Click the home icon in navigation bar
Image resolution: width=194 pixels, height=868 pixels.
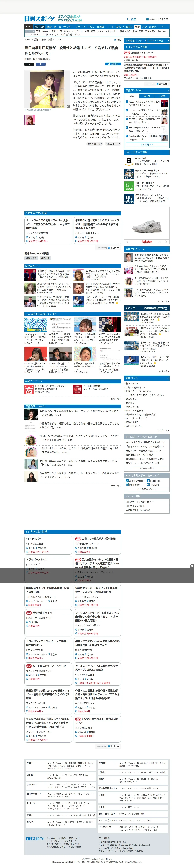27,27
